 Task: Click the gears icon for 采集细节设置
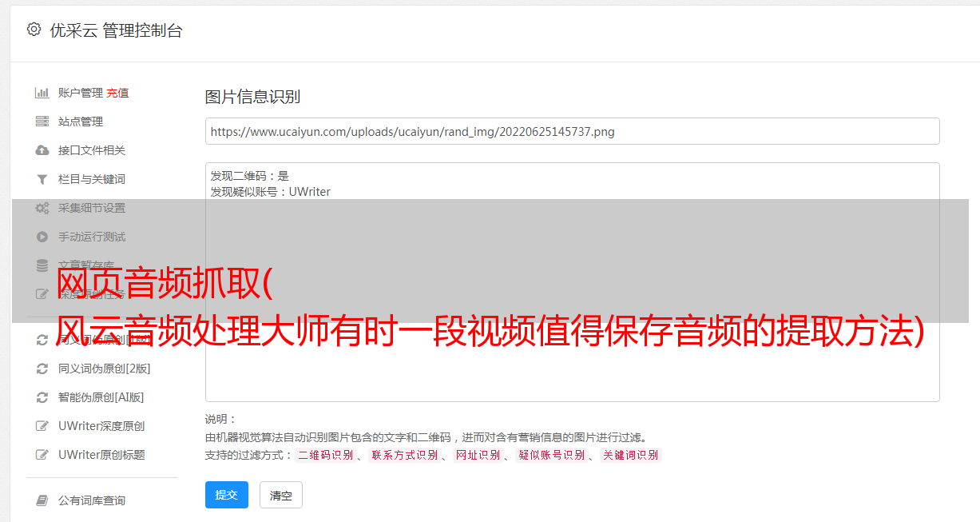42,208
